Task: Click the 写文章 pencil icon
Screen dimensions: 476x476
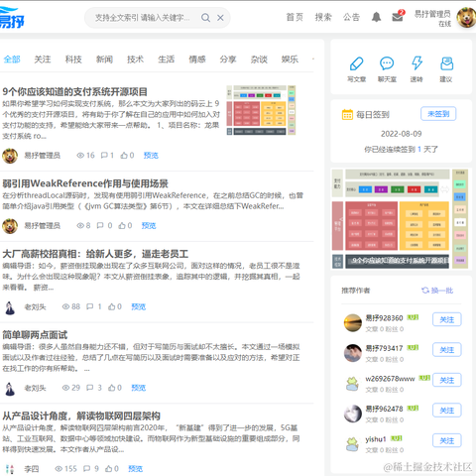Action: pos(356,63)
